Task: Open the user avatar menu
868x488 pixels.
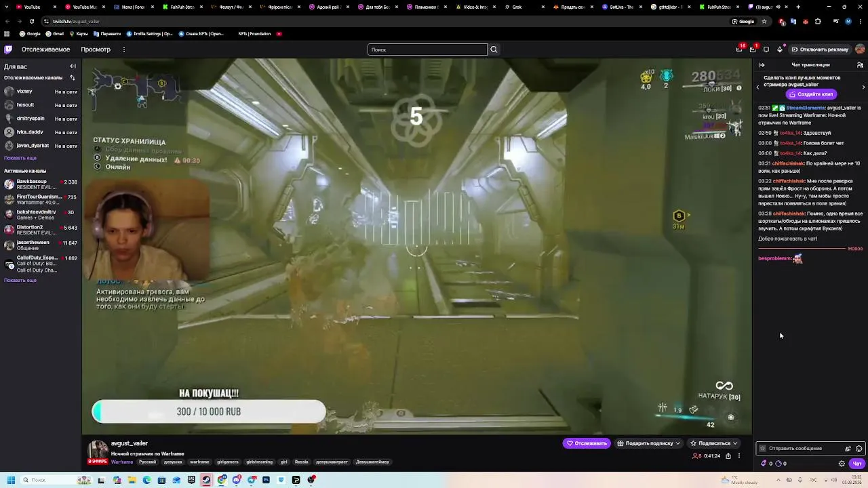Action: coord(860,49)
